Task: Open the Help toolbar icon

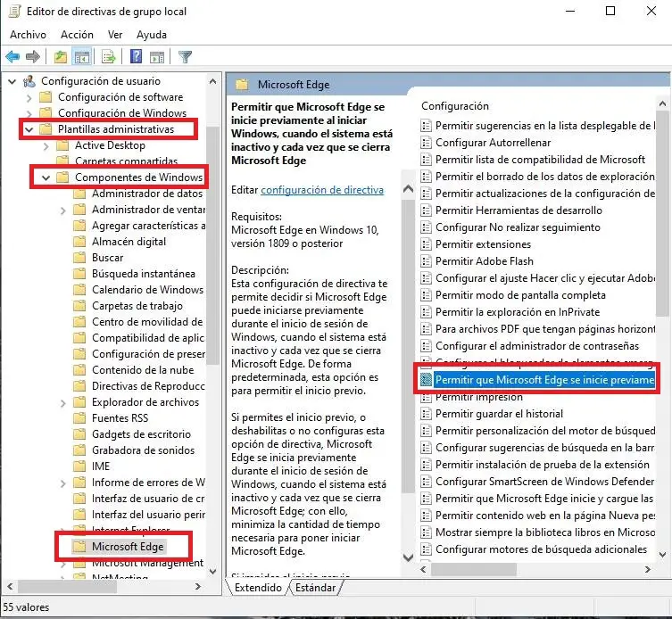Action: click(136, 56)
